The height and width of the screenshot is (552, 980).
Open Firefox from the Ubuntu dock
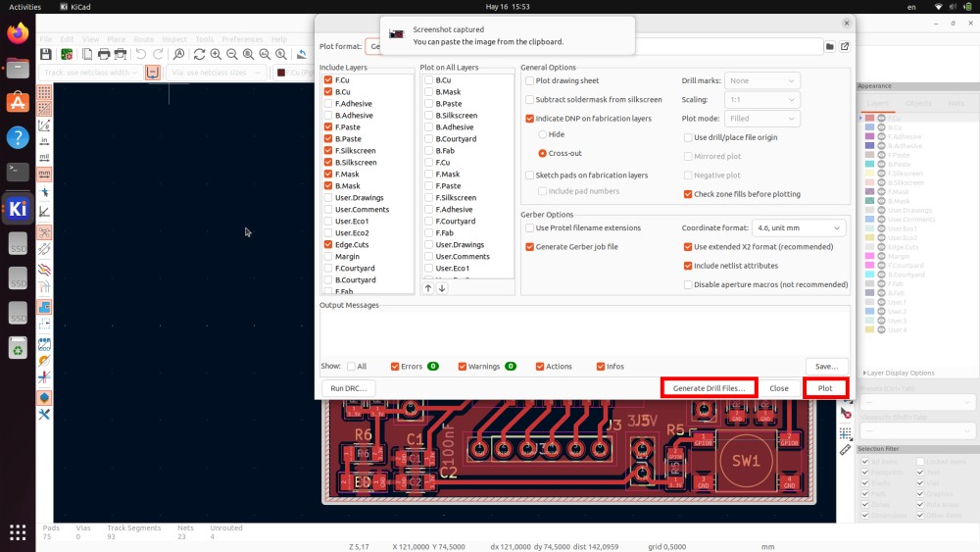18,32
